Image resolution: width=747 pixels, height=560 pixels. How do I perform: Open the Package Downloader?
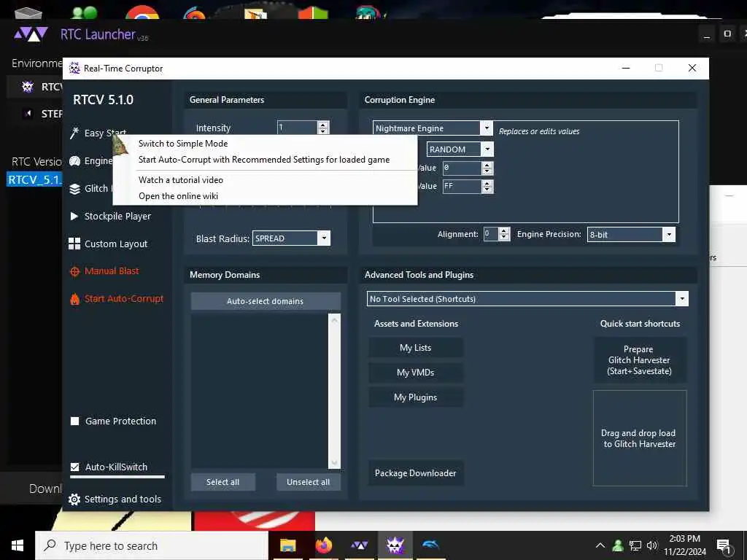click(415, 472)
